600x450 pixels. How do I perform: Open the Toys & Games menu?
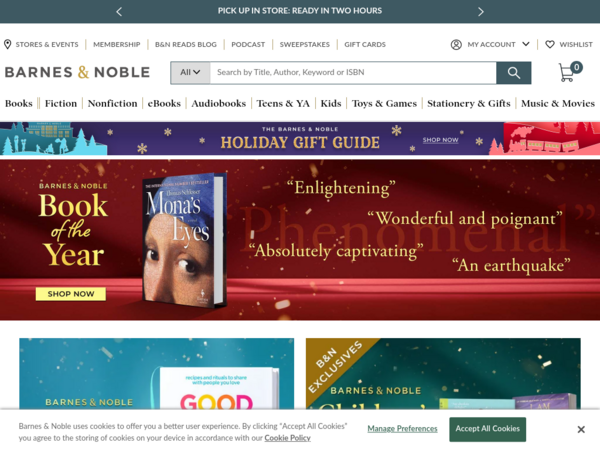(384, 103)
